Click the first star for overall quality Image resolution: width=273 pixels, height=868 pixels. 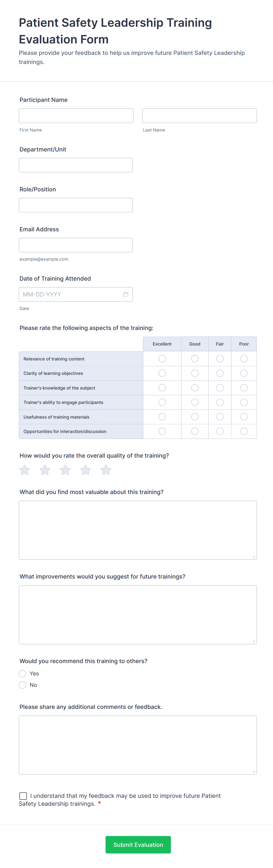click(24, 470)
